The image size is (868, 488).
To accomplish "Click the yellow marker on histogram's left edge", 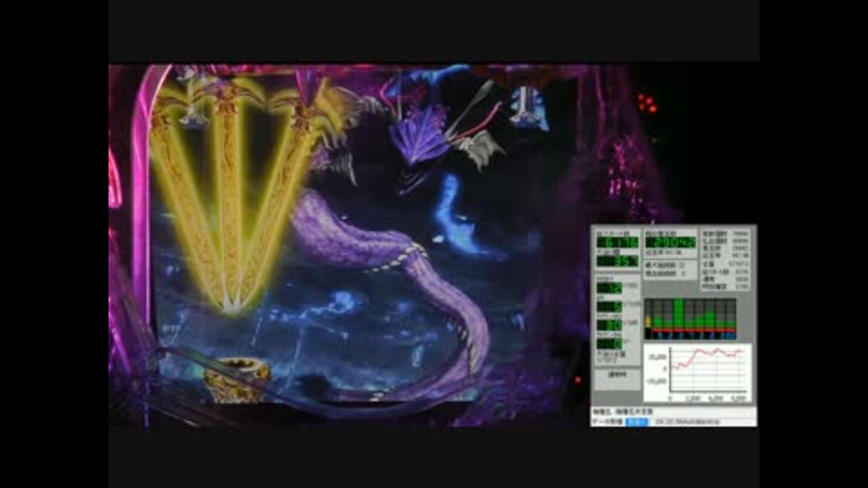I will point(647,322).
